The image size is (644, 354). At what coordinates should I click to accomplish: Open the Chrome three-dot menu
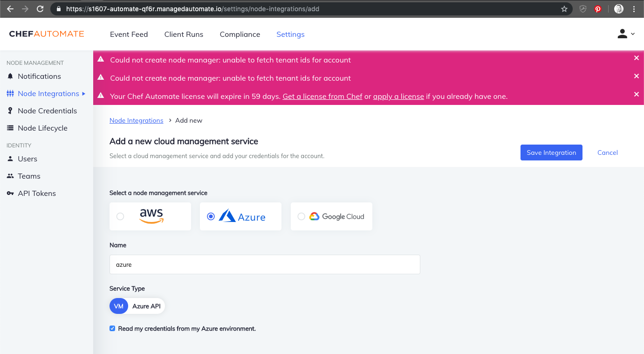(x=634, y=9)
